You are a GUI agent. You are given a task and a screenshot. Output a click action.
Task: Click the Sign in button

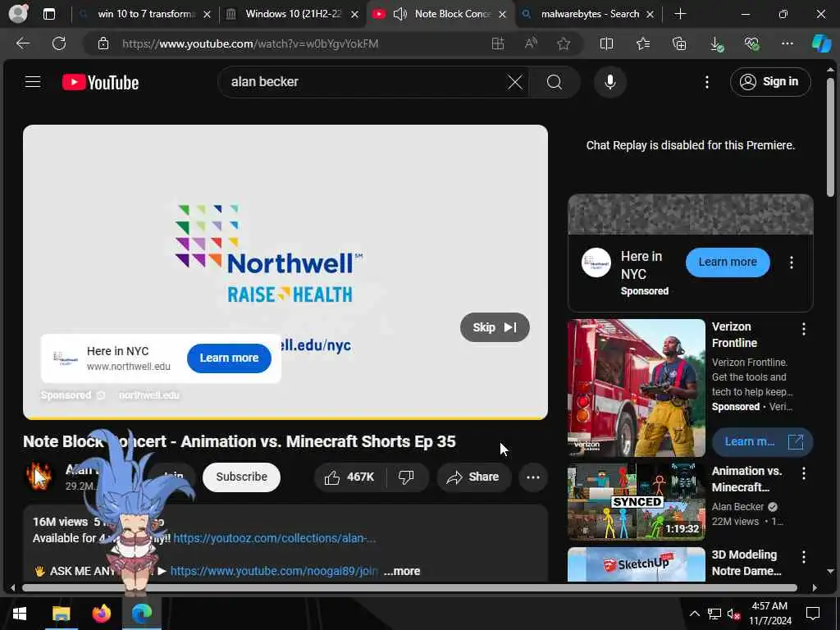(769, 82)
